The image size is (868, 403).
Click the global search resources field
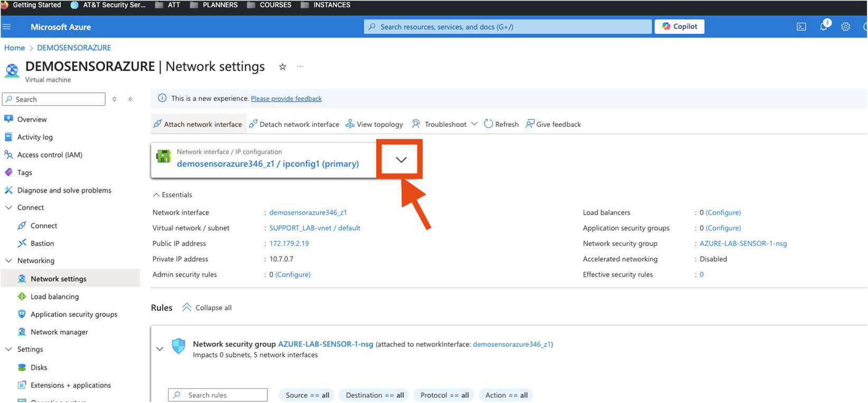tap(508, 27)
